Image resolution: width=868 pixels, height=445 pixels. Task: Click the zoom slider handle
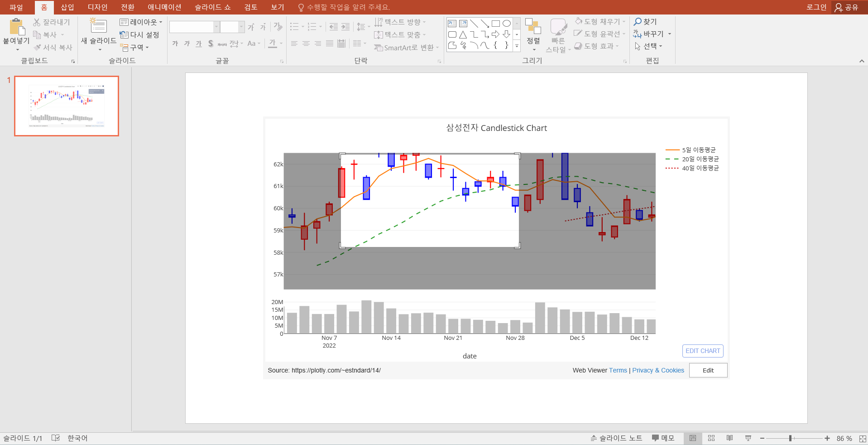click(790, 438)
